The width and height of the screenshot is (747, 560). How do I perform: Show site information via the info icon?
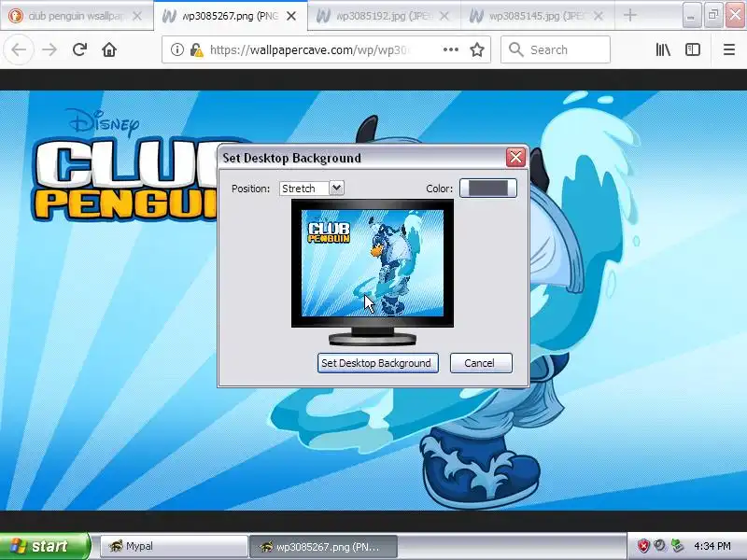(x=176, y=49)
